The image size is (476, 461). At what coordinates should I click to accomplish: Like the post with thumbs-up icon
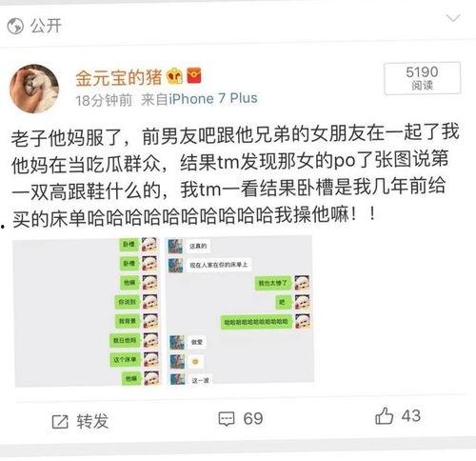pos(384,415)
